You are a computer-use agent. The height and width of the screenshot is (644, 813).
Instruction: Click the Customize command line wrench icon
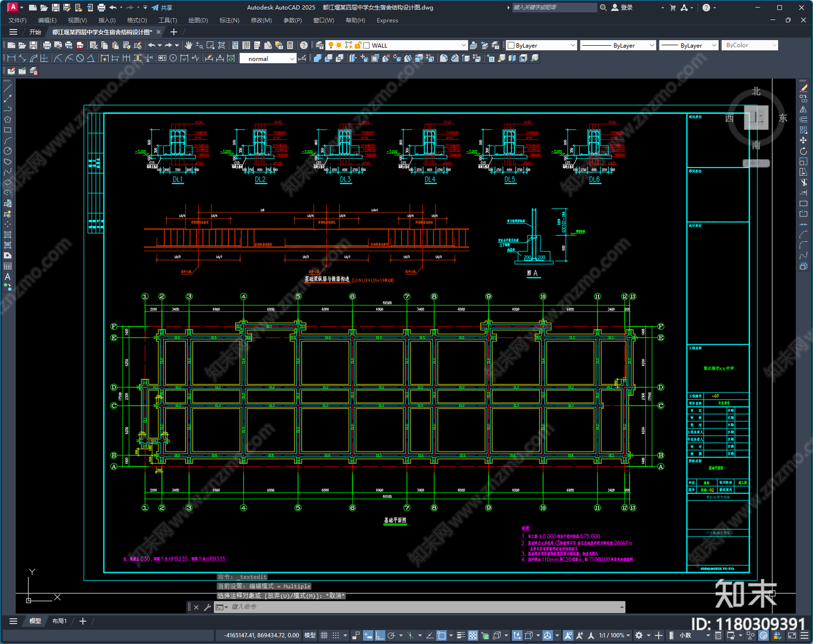207,607
